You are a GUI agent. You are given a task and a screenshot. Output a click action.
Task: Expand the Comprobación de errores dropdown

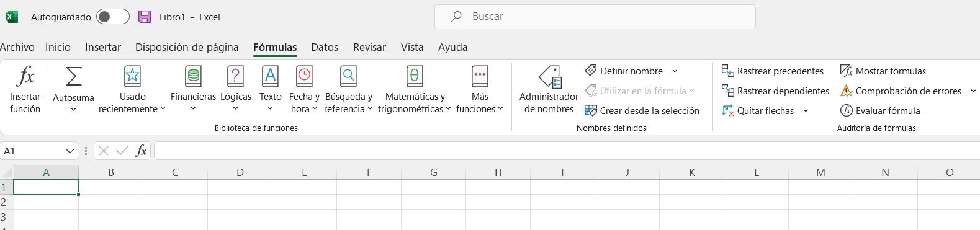973,91
